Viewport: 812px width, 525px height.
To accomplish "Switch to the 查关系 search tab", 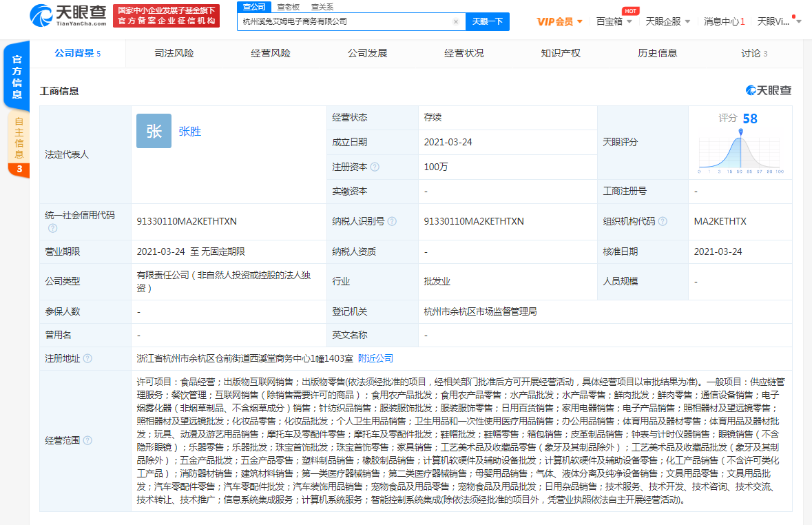I will coord(322,7).
